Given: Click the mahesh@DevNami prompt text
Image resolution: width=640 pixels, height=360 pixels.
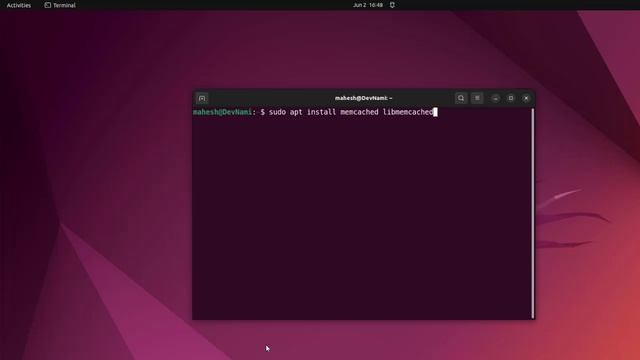Looking at the screenshot, I should pyautogui.click(x=222, y=112).
